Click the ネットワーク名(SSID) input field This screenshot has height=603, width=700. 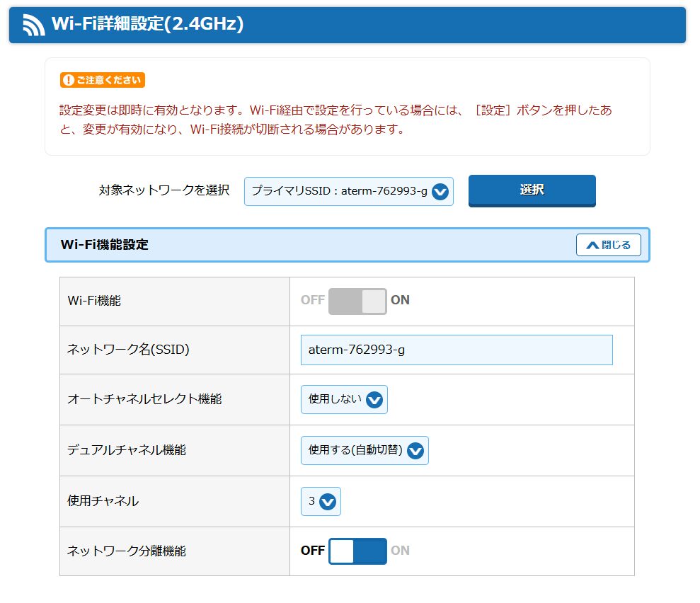pyautogui.click(x=457, y=350)
